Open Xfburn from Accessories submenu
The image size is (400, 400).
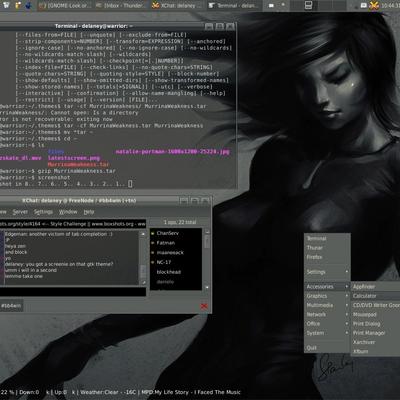[376, 351]
